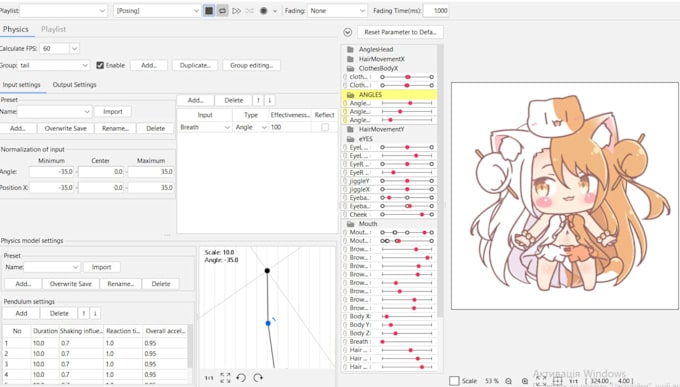Move input row up with arrow

[x=258, y=100]
